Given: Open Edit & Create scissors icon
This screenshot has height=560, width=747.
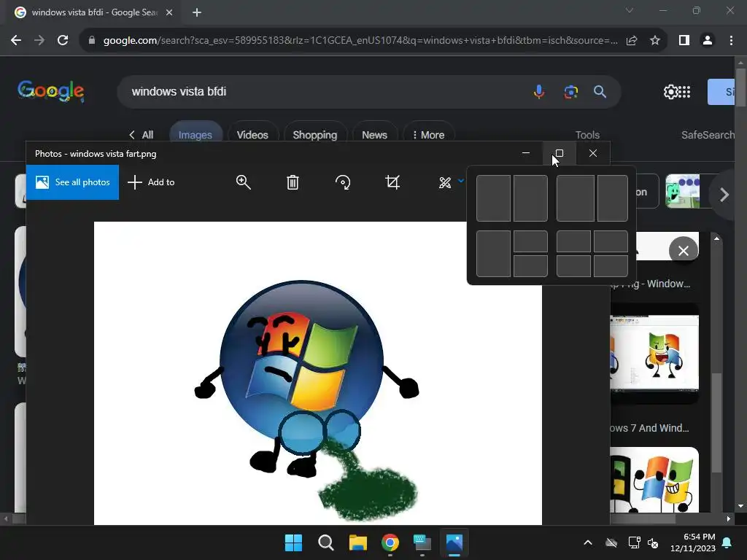Looking at the screenshot, I should (444, 182).
